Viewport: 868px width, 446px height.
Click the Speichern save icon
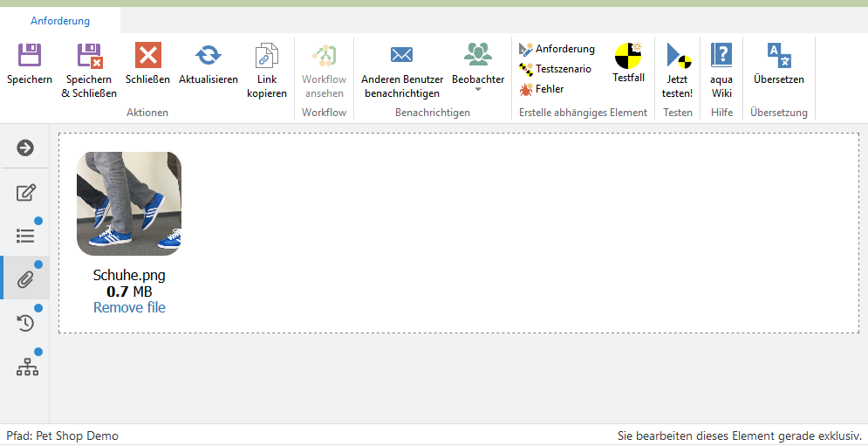coord(30,57)
